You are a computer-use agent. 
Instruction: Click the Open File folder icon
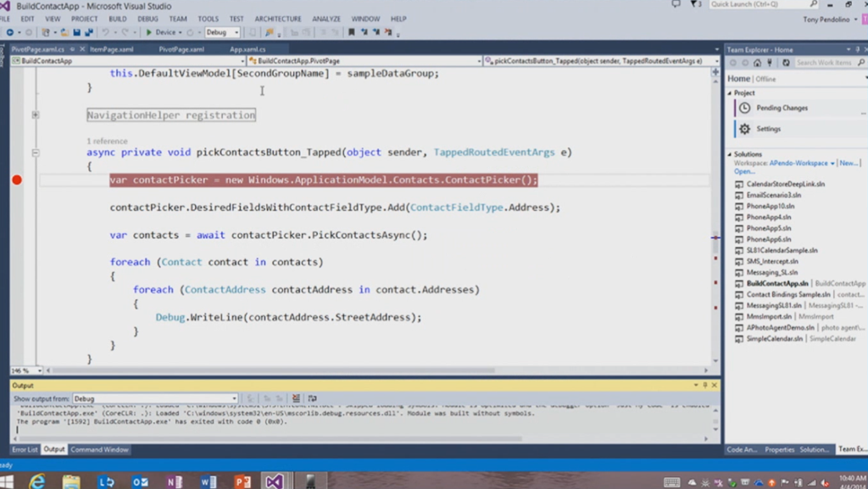coord(64,33)
